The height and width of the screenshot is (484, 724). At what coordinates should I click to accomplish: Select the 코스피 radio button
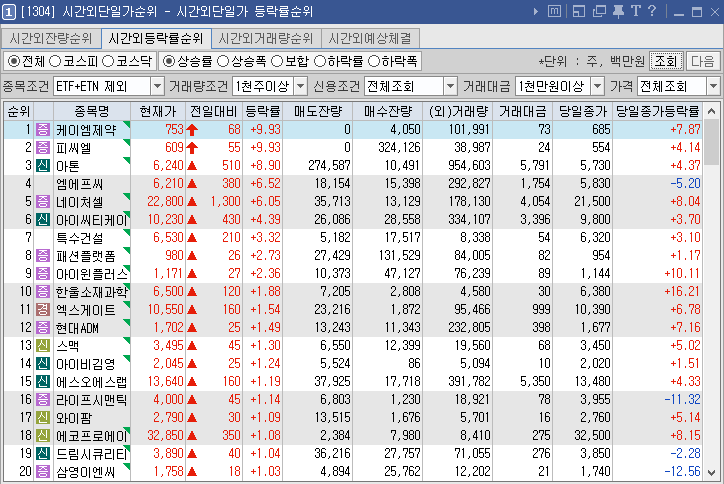(55, 61)
